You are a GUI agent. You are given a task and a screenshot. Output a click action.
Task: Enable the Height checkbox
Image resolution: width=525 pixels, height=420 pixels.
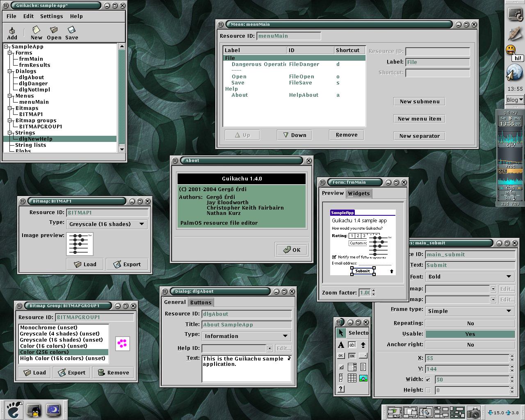point(428,390)
